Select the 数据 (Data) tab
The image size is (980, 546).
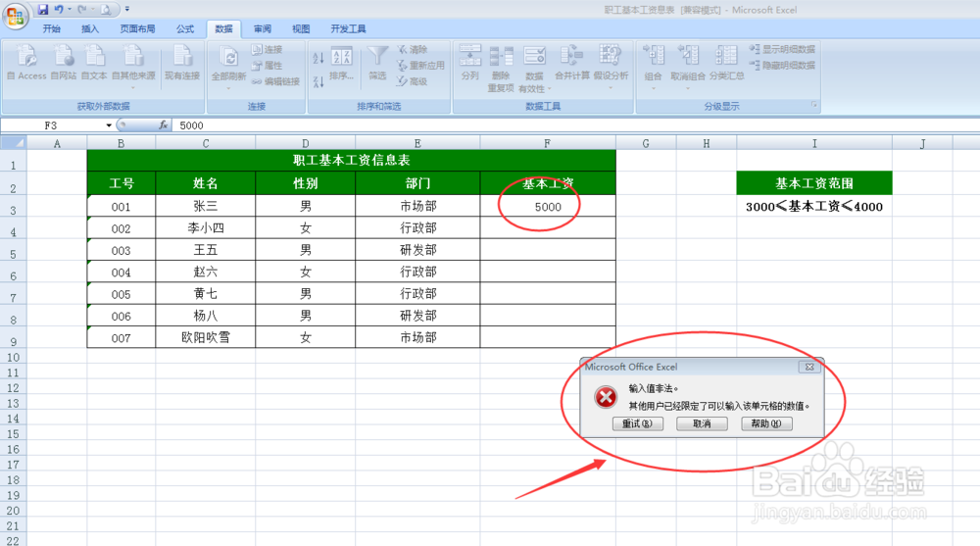(x=223, y=28)
